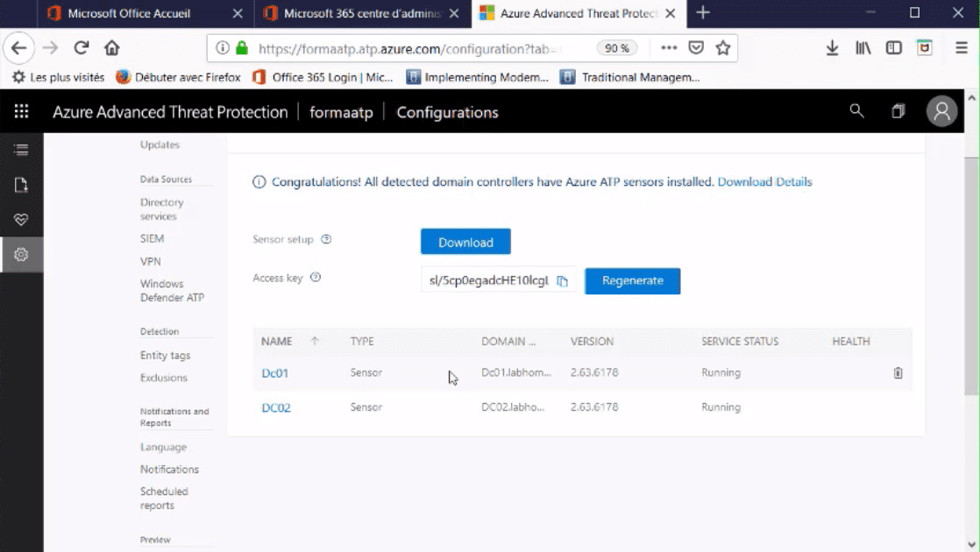Open Débuter avec Firefox bookmark
980x552 pixels.
coord(179,77)
